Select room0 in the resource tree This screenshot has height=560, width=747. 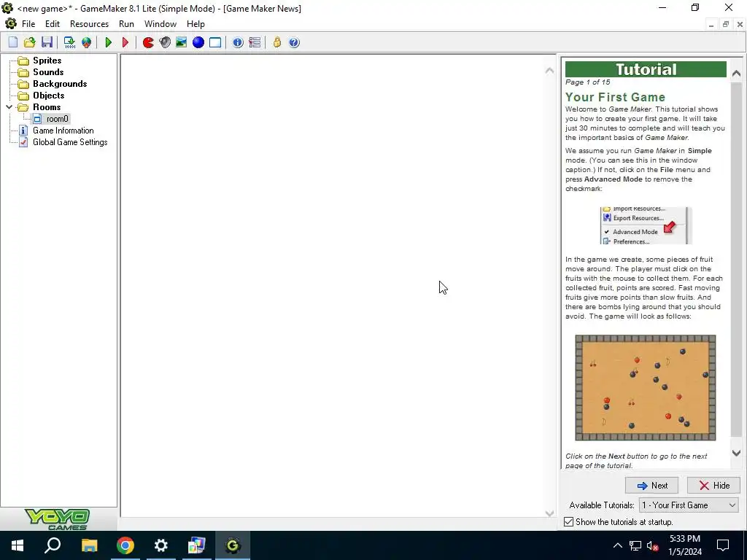click(57, 119)
